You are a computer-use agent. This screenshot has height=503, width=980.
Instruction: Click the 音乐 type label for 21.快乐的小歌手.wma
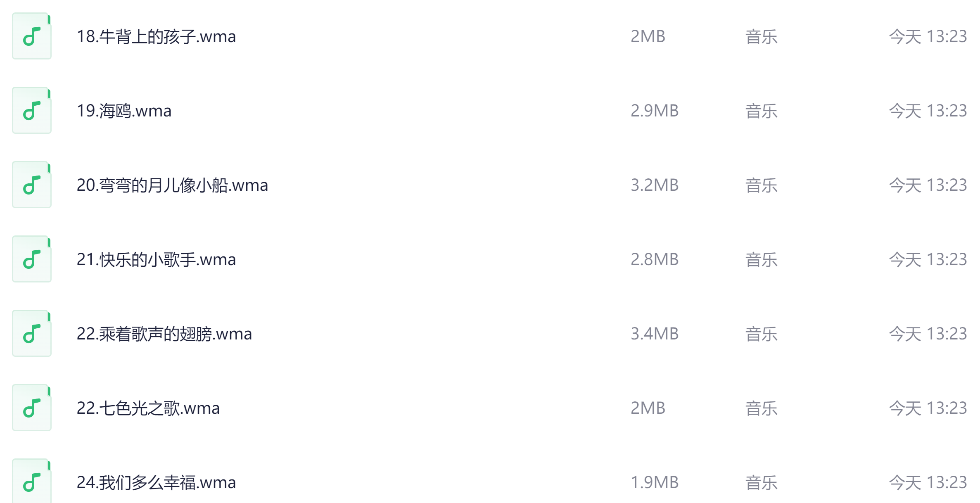761,260
